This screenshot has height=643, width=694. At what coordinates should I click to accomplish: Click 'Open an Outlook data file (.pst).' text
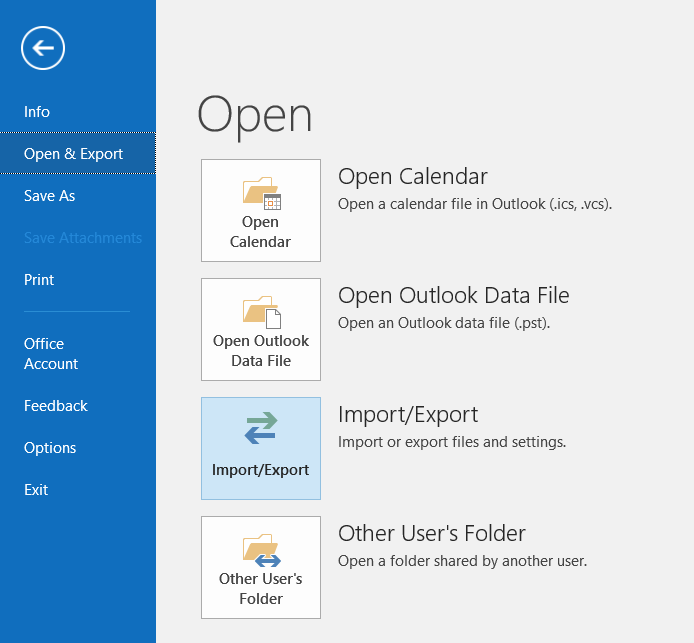(444, 323)
